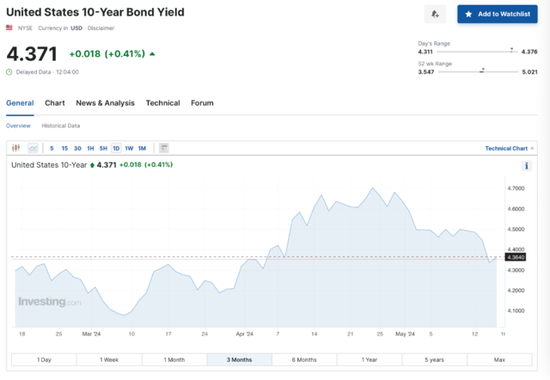This screenshot has height=380, width=550.
Task: Select the area chart type icon
Action: coord(33,148)
